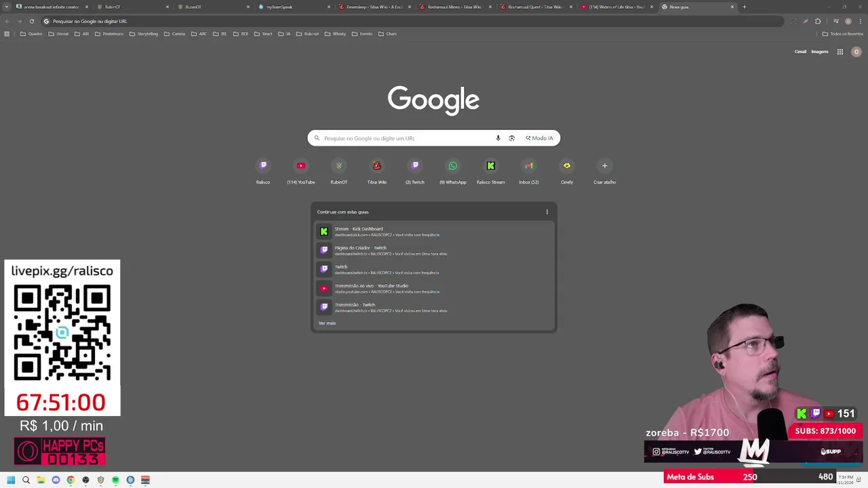The width and height of the screenshot is (868, 488).
Task: Open the Imagens link
Action: click(820, 52)
